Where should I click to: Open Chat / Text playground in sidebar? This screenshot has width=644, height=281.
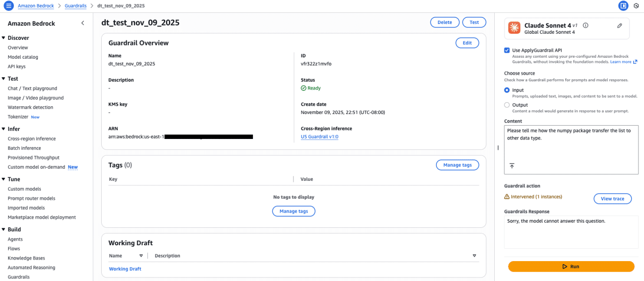[32, 88]
